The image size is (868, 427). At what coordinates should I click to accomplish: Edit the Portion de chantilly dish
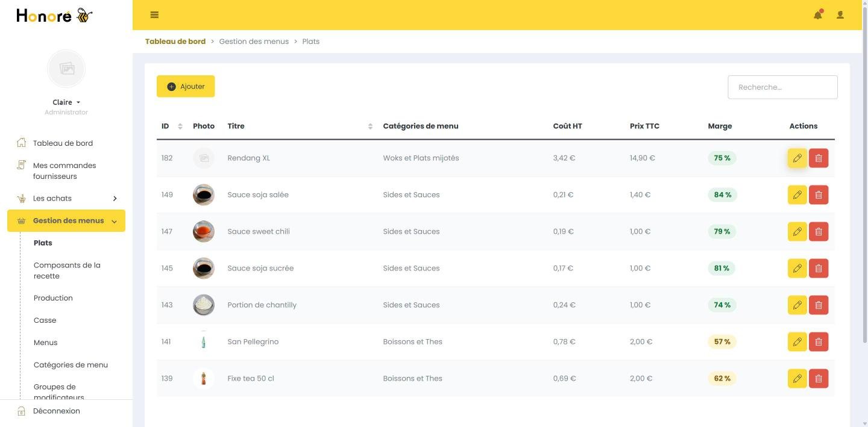[797, 305]
